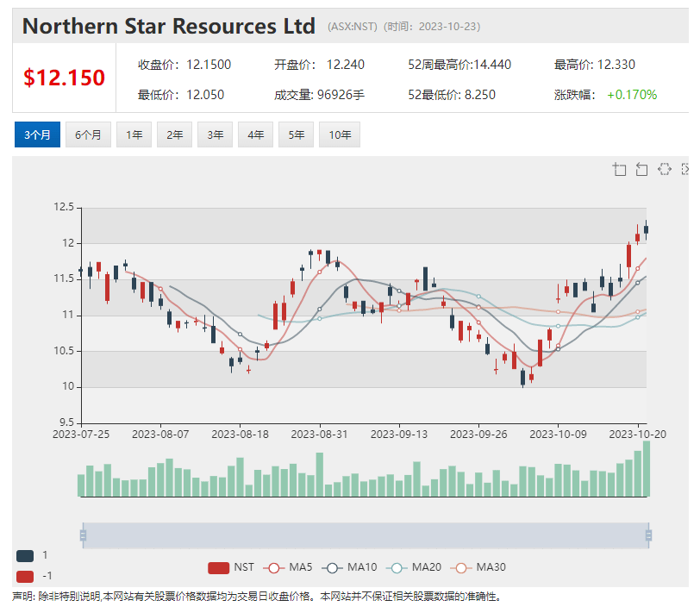This screenshot has width=700, height=613.
Task: Select the 3个月 time range tab
Action: point(37,134)
